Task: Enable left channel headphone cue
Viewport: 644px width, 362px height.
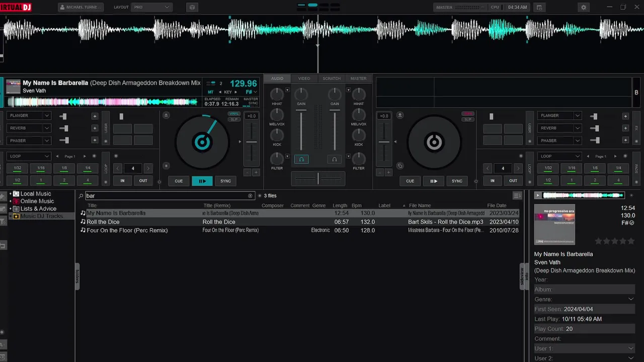Action: pyautogui.click(x=301, y=159)
